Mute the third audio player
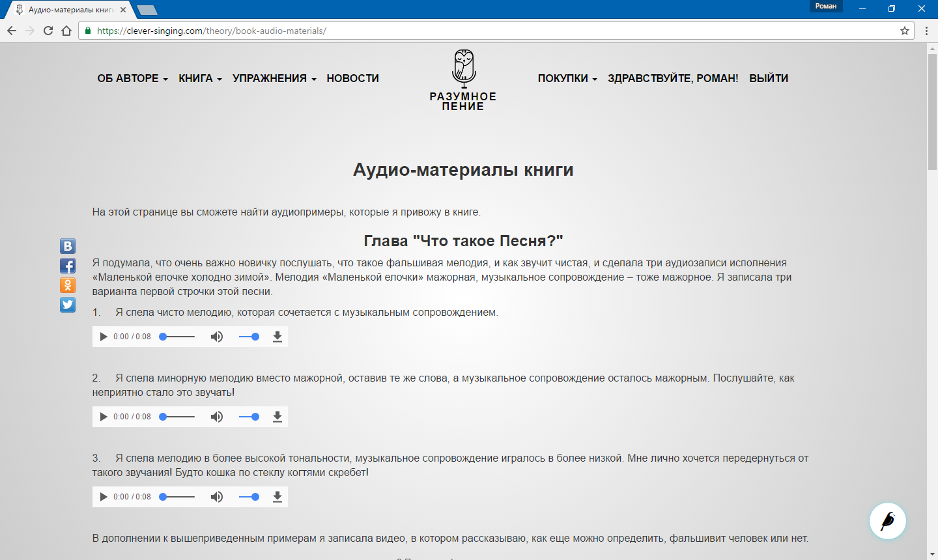The width and height of the screenshot is (938, 560). (217, 497)
